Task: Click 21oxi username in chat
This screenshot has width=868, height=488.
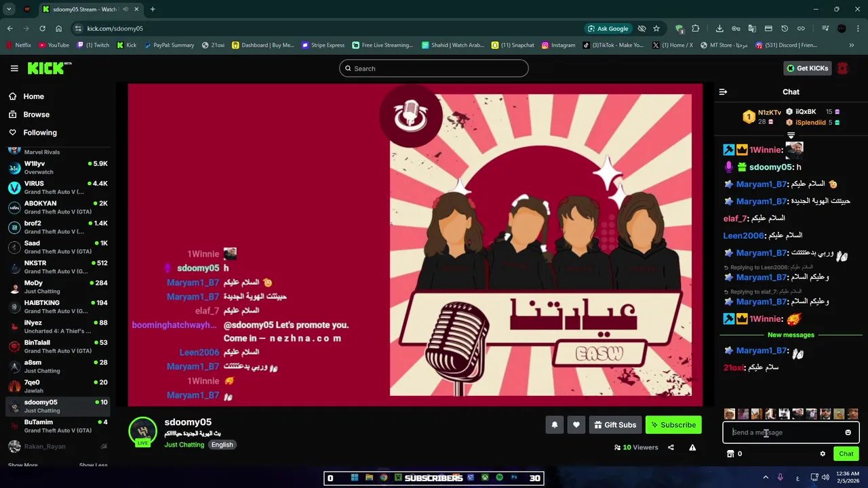Action: click(734, 367)
